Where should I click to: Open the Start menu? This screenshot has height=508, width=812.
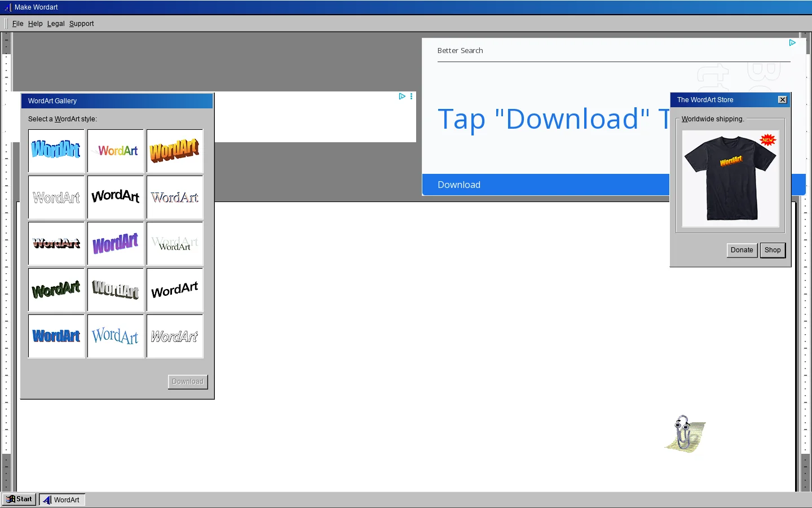point(20,500)
